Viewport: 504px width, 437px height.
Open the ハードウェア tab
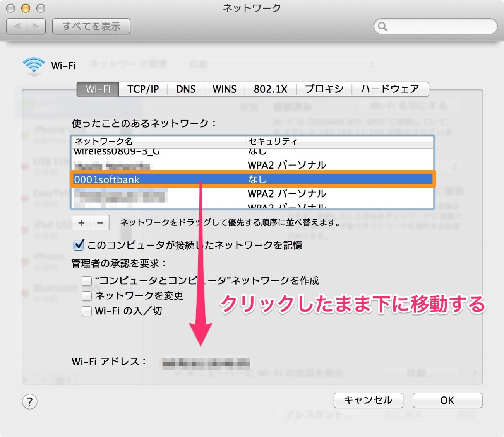[x=390, y=89]
